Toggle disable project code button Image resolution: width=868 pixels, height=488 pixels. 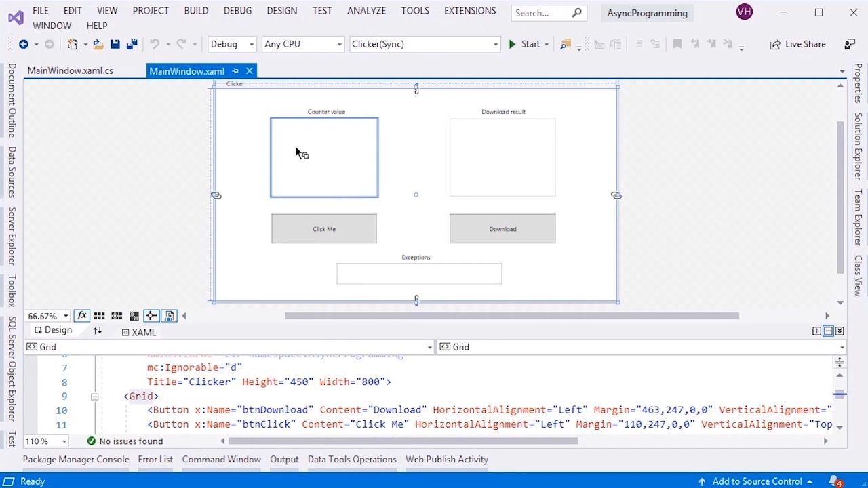(x=169, y=316)
